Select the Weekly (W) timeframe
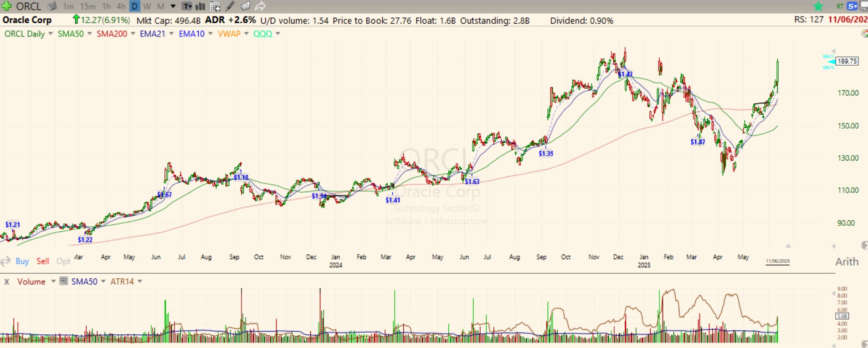The width and height of the screenshot is (868, 348). coord(147,6)
